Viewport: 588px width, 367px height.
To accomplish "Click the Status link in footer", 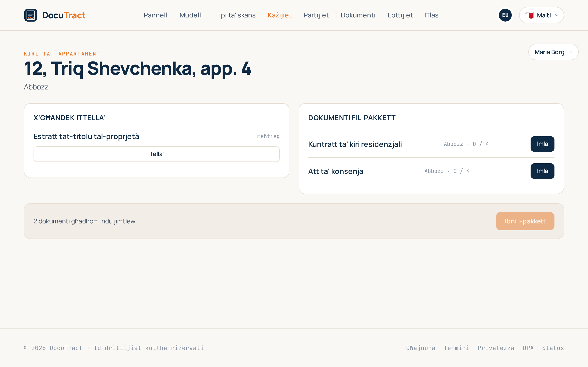I will (553, 348).
